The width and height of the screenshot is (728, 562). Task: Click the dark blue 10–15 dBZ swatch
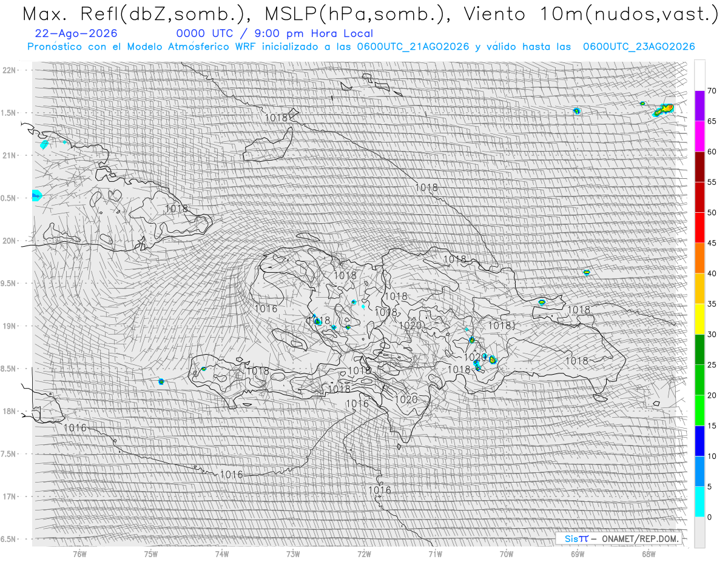(x=699, y=441)
